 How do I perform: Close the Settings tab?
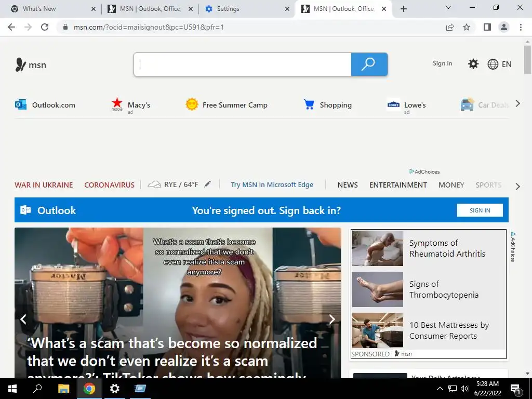[x=287, y=9]
